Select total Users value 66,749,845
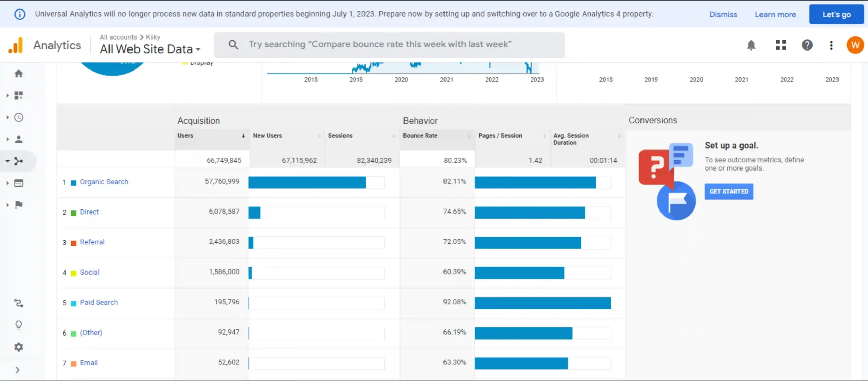Viewport: 868px width, 381px height. pyautogui.click(x=224, y=160)
